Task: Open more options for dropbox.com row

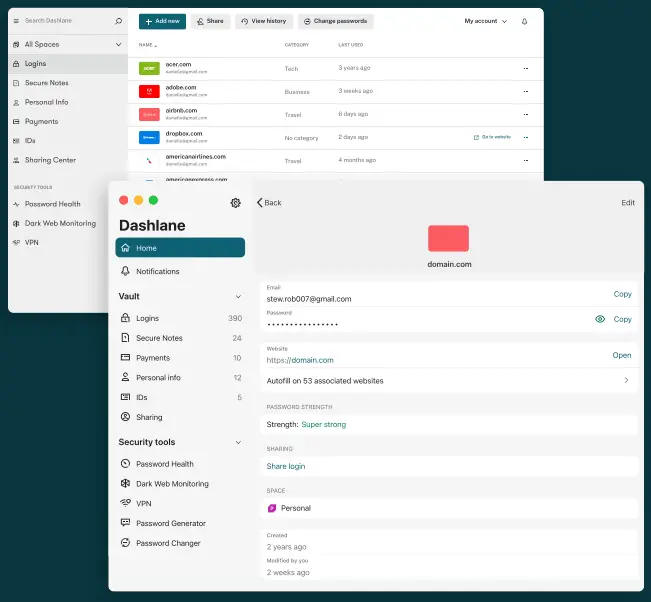Action: [x=526, y=137]
